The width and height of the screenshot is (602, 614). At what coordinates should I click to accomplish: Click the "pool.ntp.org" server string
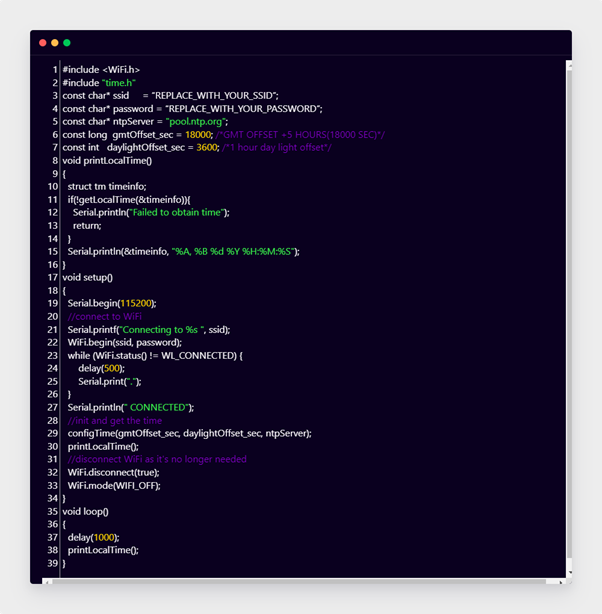[196, 121]
